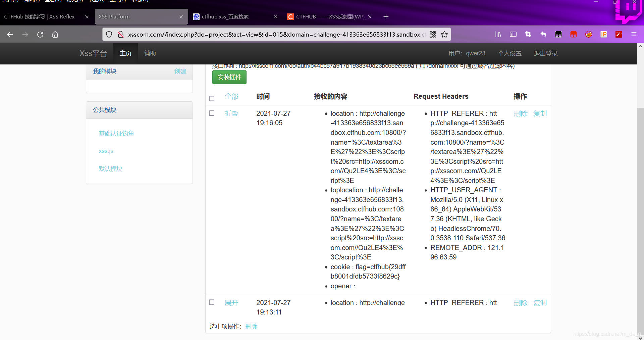644x340 pixels.
Task: Click 全部 to select all records
Action: coord(231,97)
